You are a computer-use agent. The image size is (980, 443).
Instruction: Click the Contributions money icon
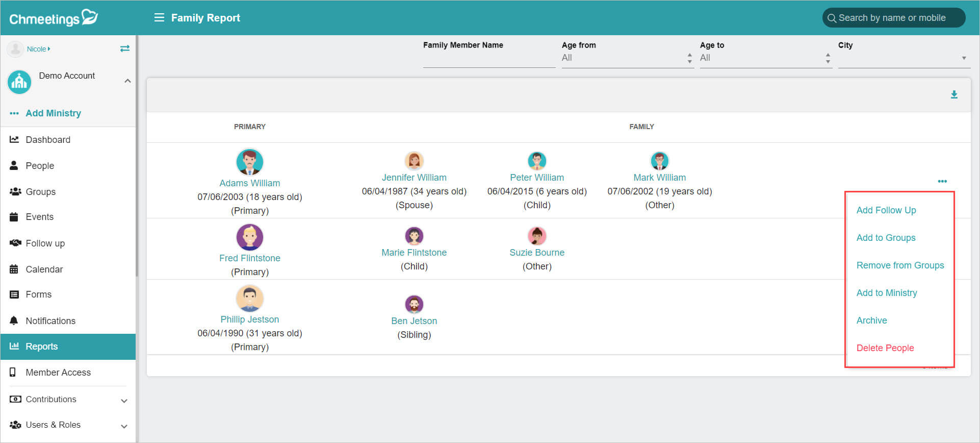coord(15,399)
